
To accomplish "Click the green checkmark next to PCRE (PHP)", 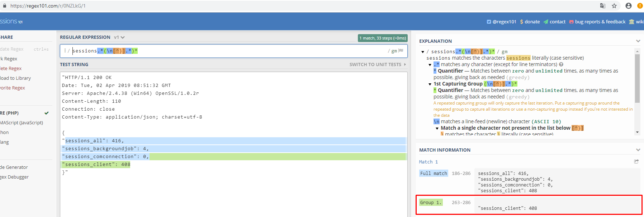I will [x=46, y=113].
